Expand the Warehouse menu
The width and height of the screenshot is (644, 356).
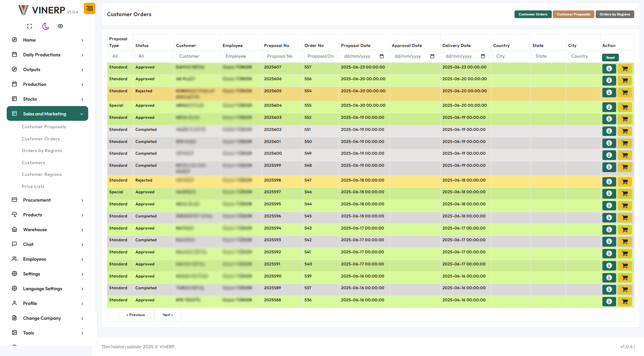coord(47,230)
